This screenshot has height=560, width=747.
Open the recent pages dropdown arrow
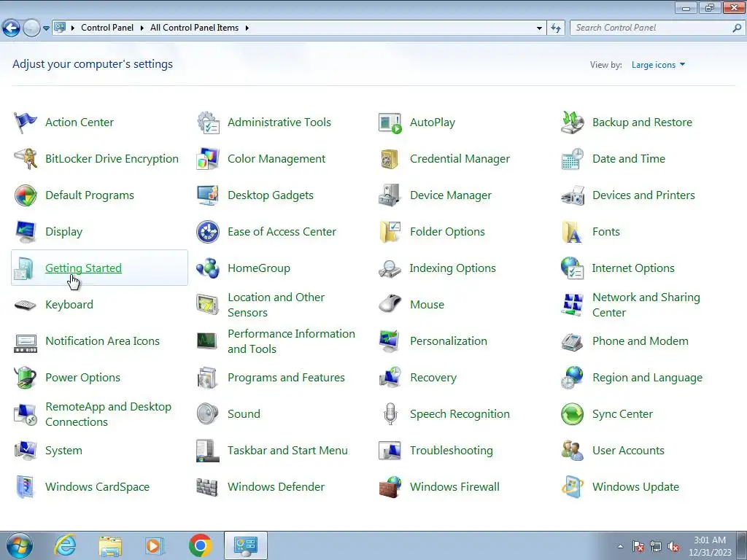[46, 28]
